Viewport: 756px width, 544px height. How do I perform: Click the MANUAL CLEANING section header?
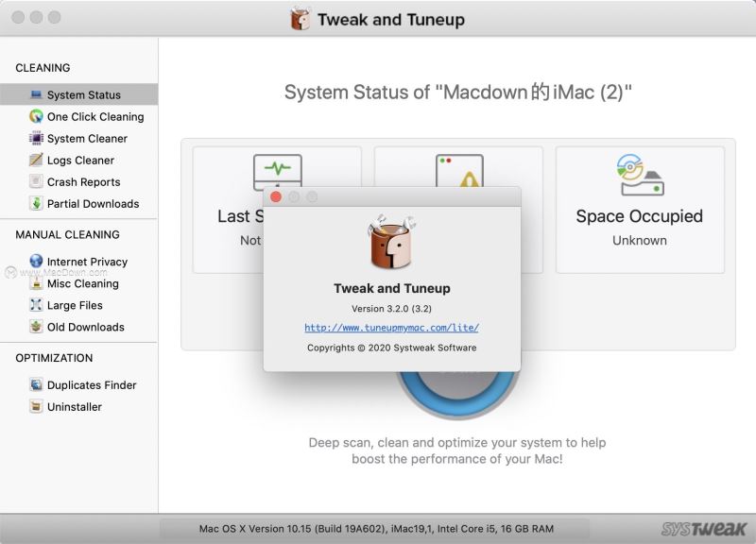tap(67, 234)
